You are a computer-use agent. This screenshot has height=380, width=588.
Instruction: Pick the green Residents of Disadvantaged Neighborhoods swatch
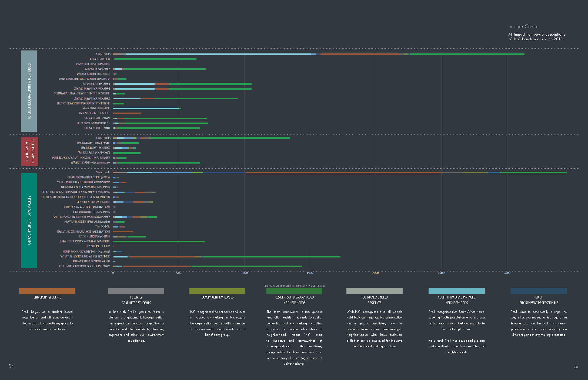[x=294, y=291]
